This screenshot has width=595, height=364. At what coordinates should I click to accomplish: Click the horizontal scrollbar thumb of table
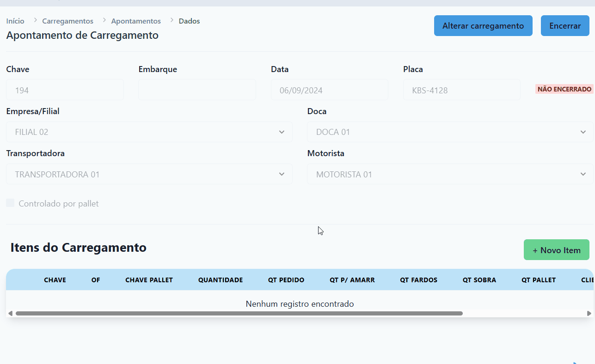[239, 313]
